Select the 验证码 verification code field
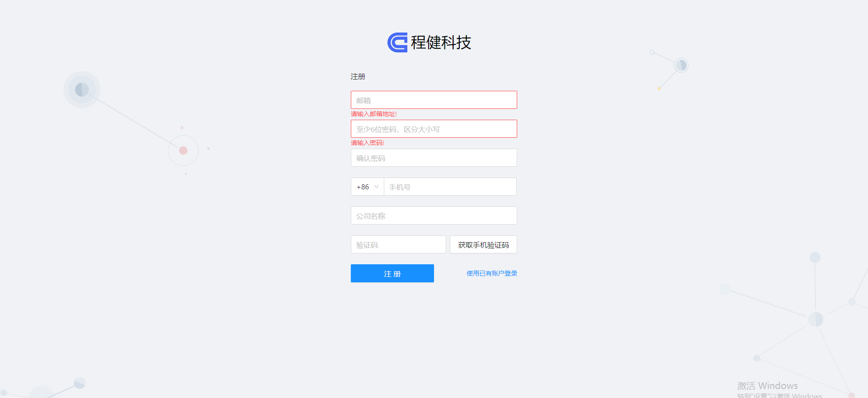This screenshot has width=868, height=398. 398,244
